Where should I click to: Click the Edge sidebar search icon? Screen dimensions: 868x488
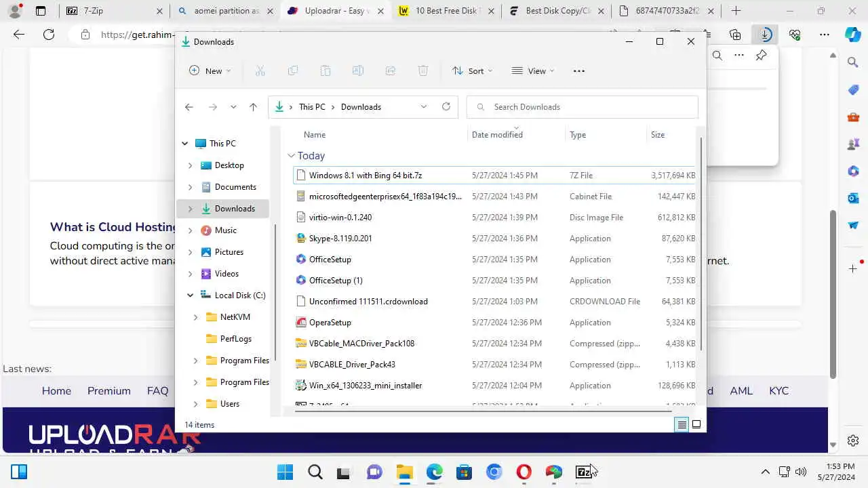(x=853, y=62)
